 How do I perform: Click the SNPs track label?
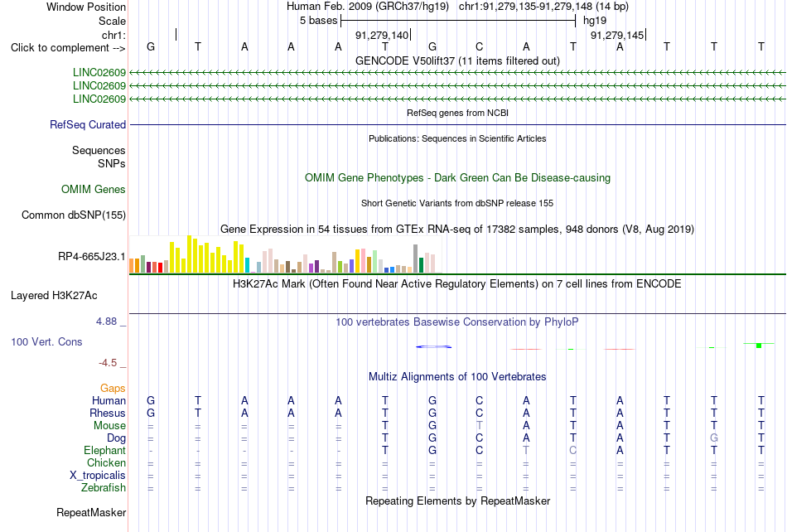coord(112,163)
